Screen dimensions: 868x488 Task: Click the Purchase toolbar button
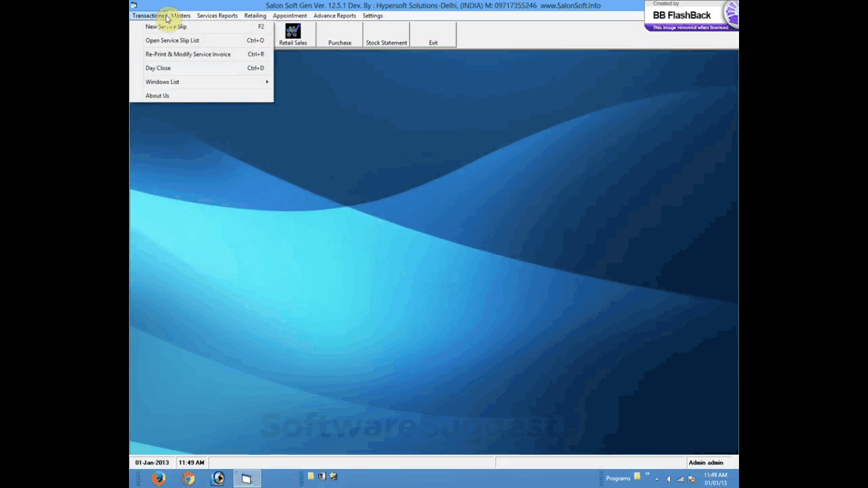[x=340, y=34]
